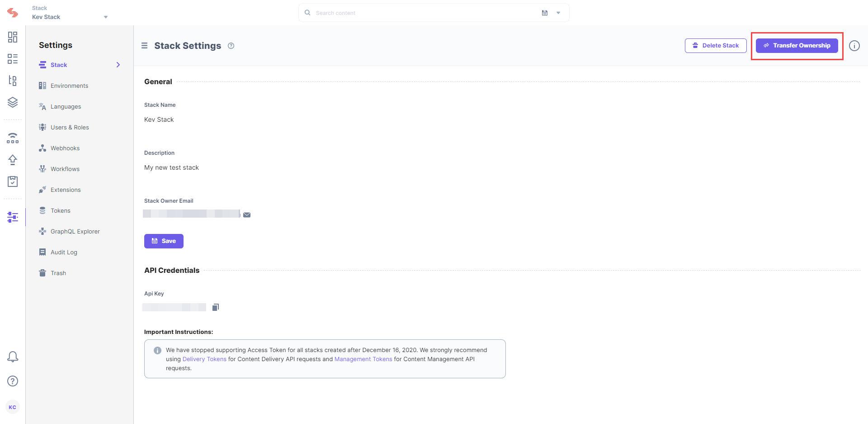Select the Settings sliders icon in left rail
Viewport: 868px width, 424px height.
tap(13, 217)
